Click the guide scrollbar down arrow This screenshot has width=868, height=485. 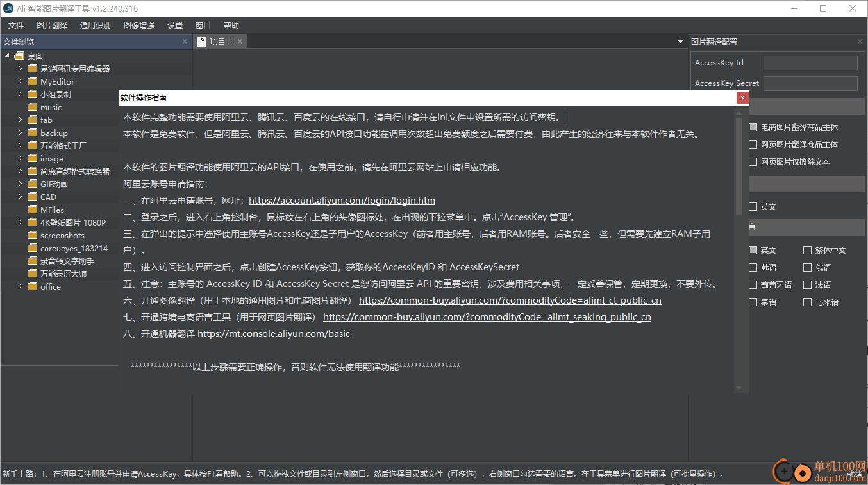point(739,387)
